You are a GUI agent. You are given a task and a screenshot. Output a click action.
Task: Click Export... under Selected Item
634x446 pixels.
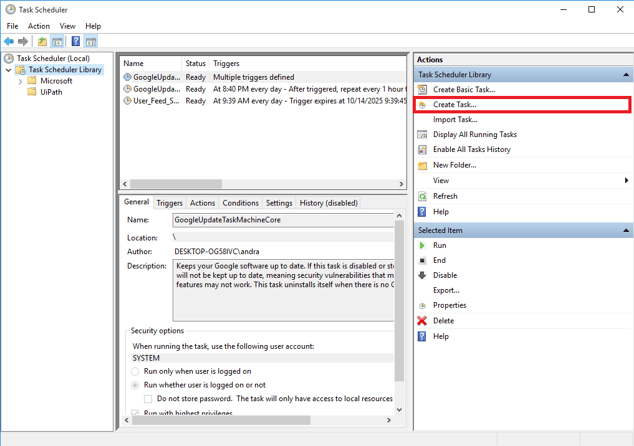(x=446, y=290)
